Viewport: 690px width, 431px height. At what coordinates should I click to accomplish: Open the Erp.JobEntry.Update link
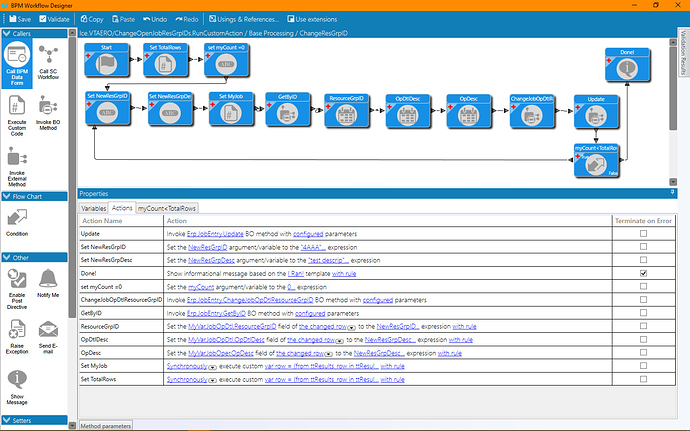pos(215,234)
